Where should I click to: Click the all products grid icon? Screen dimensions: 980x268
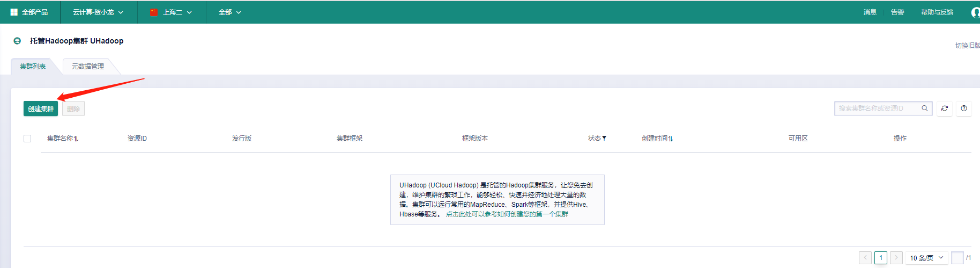click(x=14, y=12)
